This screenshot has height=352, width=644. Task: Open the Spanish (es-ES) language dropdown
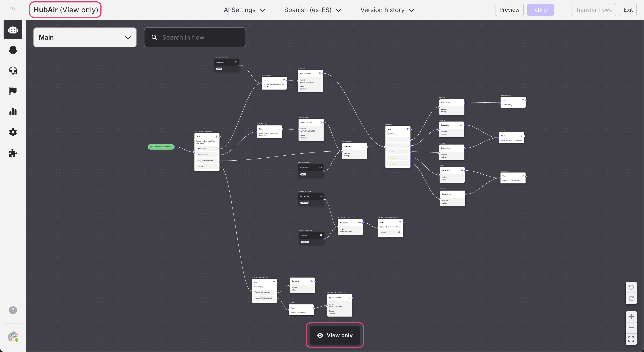coord(313,10)
